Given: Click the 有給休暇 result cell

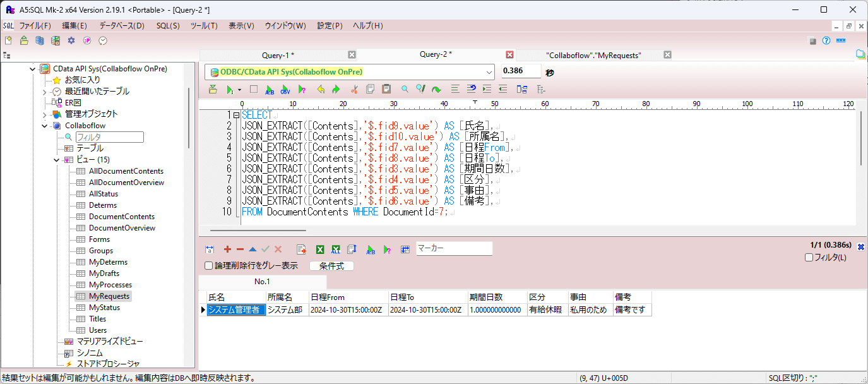Looking at the screenshot, I should pos(547,310).
